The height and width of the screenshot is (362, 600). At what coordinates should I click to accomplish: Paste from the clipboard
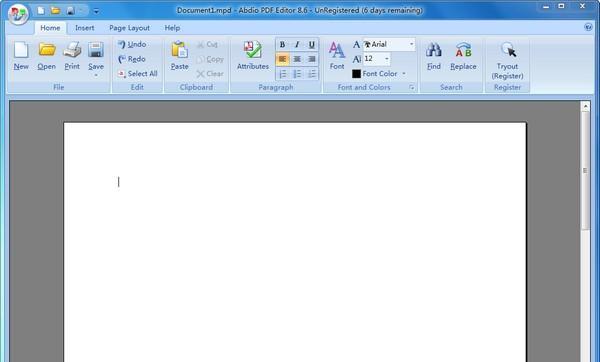[179, 55]
